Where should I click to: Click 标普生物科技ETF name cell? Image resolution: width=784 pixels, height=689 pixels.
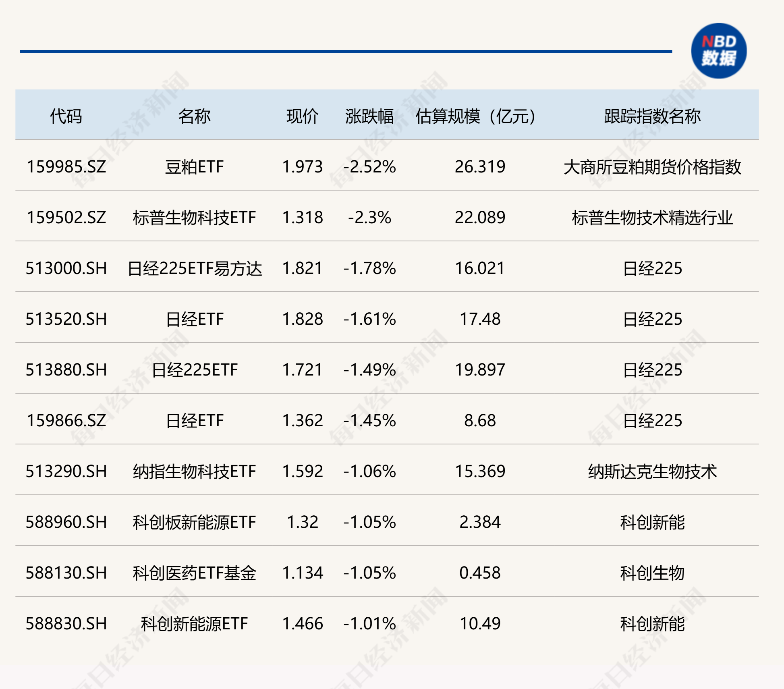click(194, 218)
